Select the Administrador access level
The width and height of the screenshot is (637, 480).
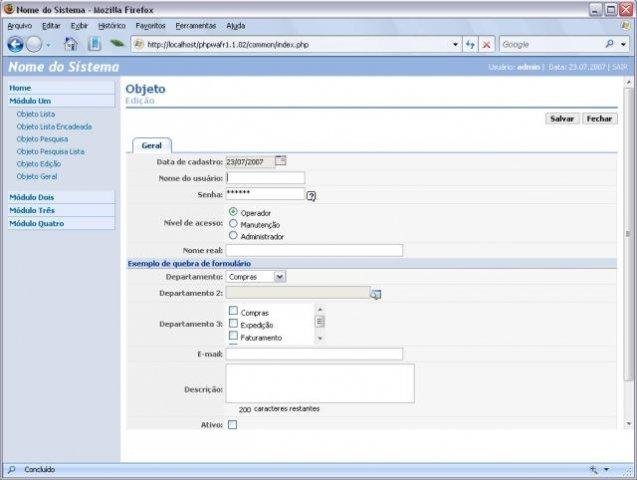pos(233,235)
